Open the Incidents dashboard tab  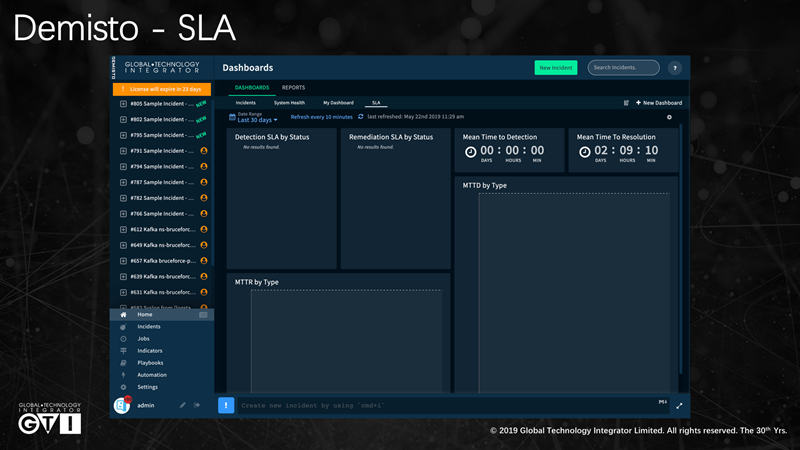coord(245,103)
